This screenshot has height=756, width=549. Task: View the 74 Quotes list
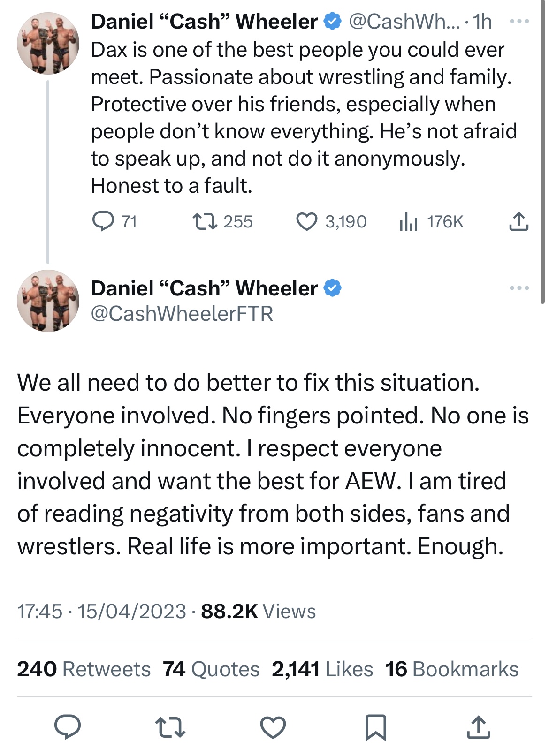coord(211,669)
